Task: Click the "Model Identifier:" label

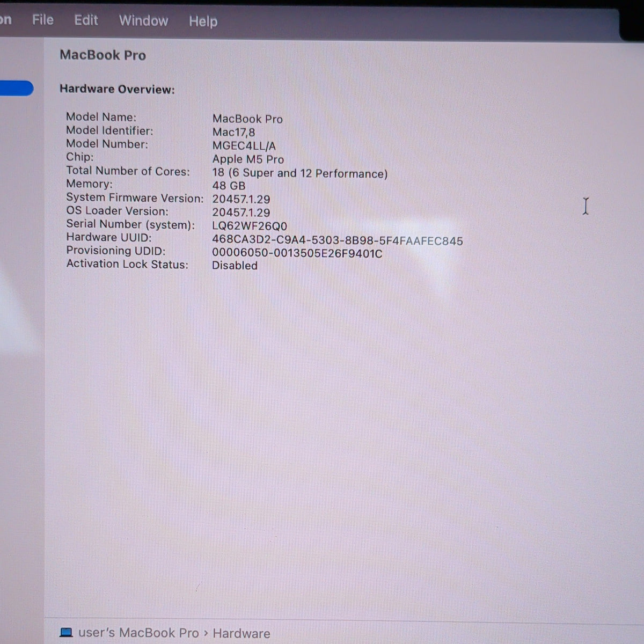Action: tap(109, 130)
